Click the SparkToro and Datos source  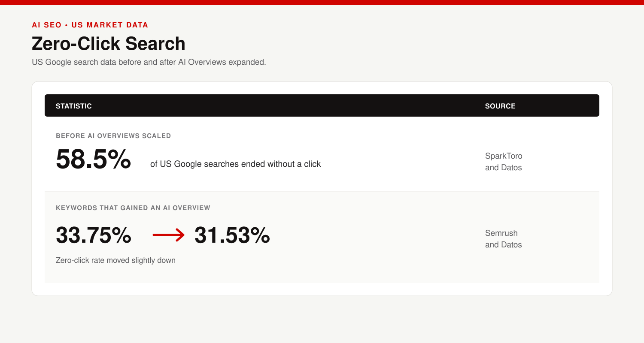[x=504, y=162]
